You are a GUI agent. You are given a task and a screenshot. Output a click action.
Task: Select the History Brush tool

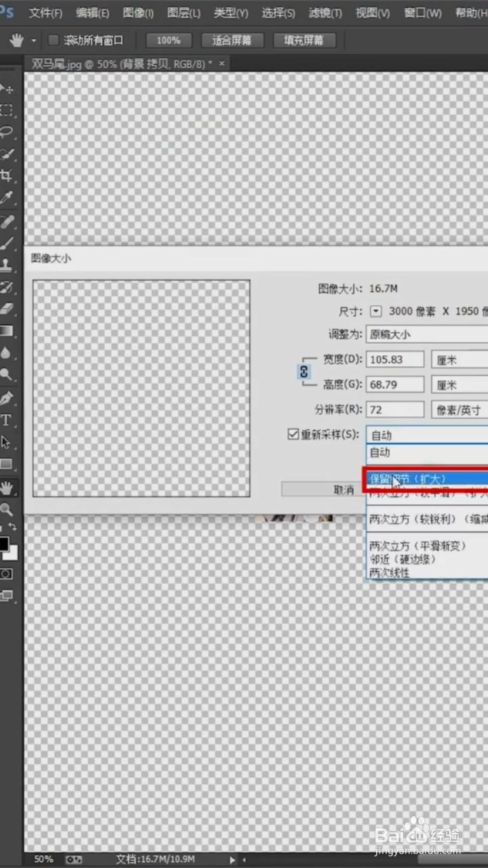click(x=6, y=286)
